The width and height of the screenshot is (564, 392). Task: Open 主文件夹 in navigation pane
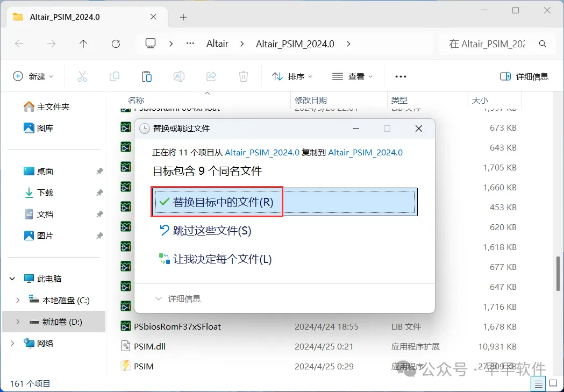[46, 107]
